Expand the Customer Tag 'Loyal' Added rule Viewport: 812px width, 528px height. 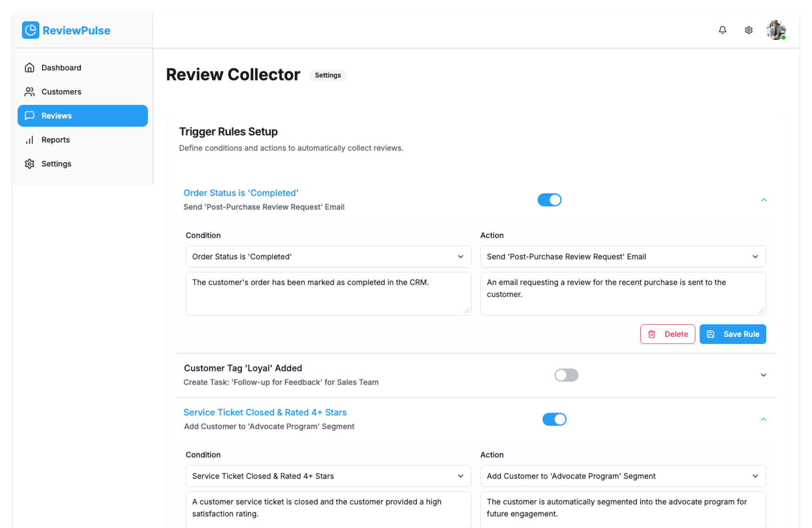pos(763,375)
